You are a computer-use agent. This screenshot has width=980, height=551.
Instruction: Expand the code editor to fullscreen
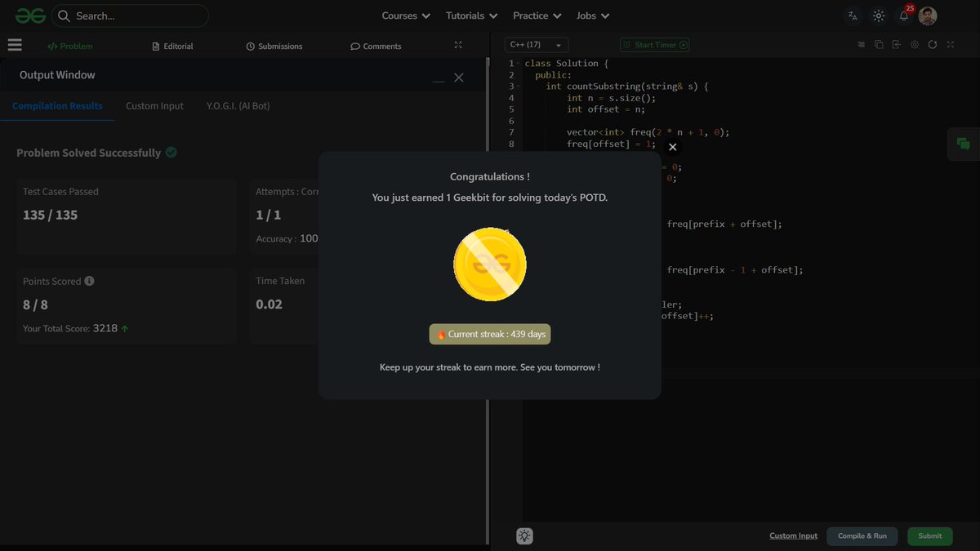[x=951, y=45]
